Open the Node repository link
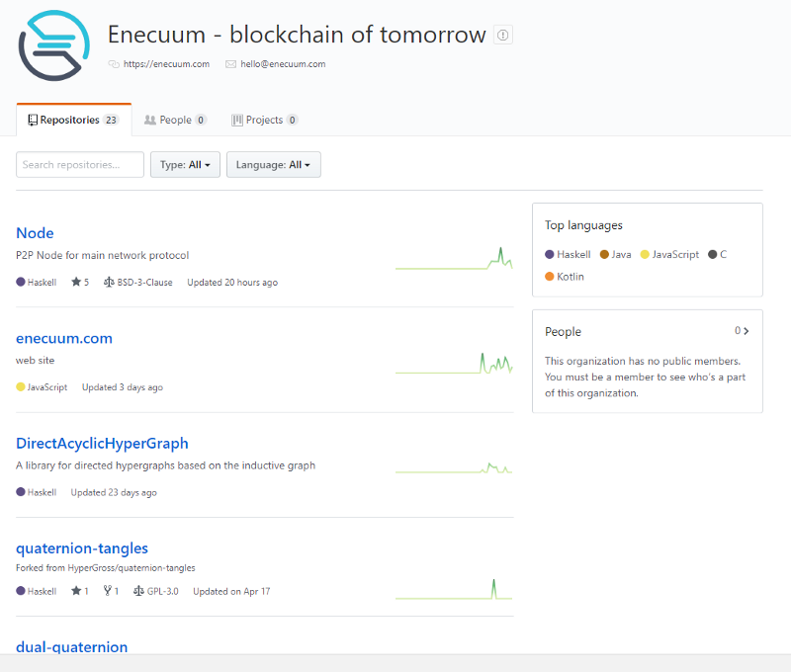This screenshot has height=672, width=791. coord(35,233)
